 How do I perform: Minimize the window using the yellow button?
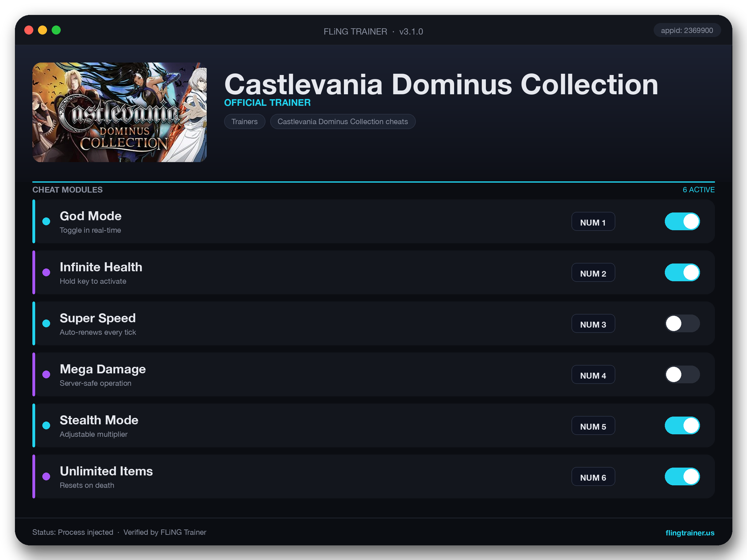pyautogui.click(x=43, y=30)
